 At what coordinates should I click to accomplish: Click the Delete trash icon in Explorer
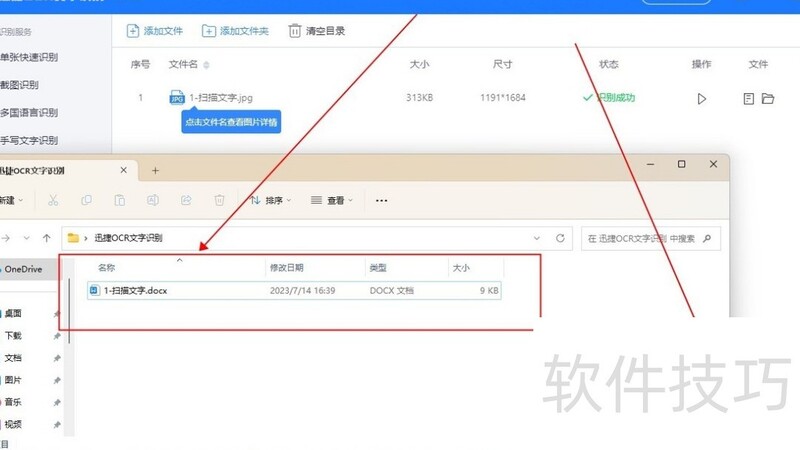tap(219, 201)
